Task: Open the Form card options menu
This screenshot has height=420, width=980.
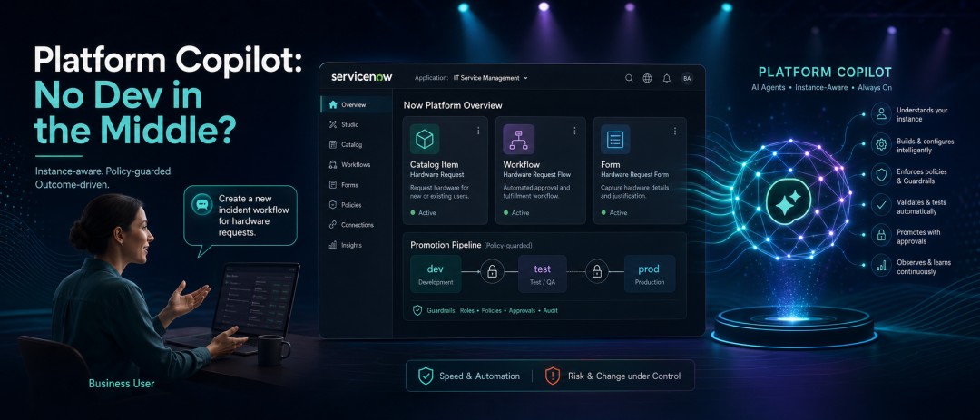Action: pyautogui.click(x=674, y=131)
